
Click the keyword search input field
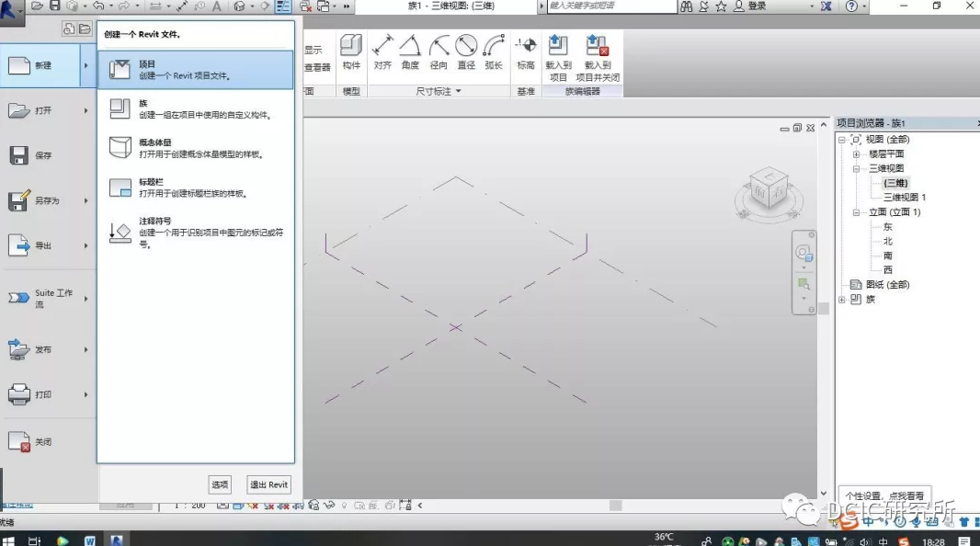click(610, 6)
